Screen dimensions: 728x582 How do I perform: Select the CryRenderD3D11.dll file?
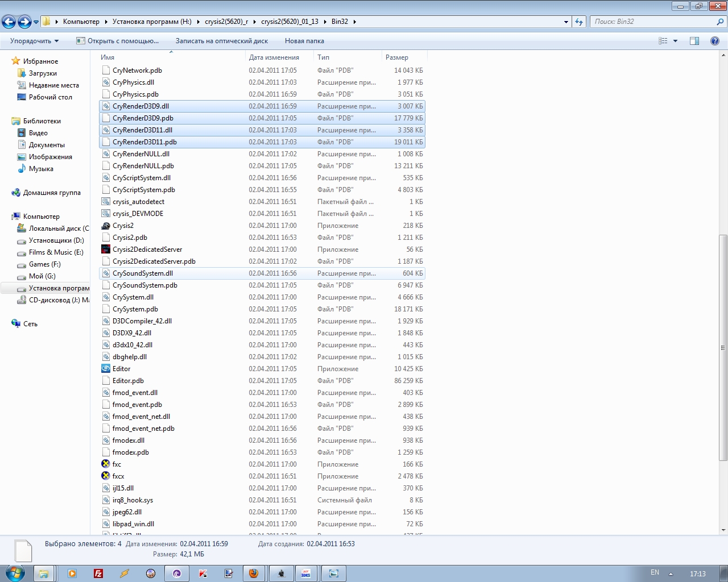click(262, 130)
